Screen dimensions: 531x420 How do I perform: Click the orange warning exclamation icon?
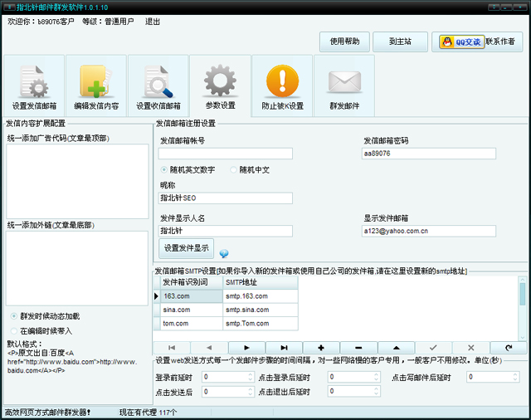282,81
